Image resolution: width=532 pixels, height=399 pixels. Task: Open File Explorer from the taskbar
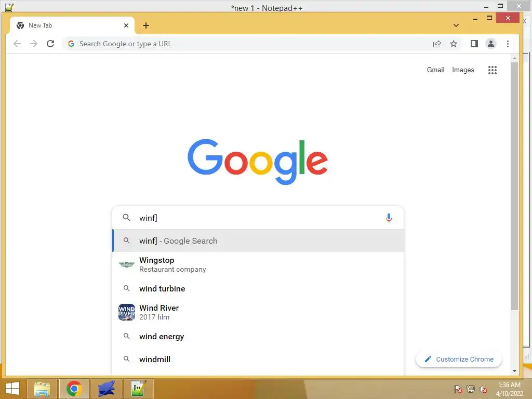coord(42,389)
